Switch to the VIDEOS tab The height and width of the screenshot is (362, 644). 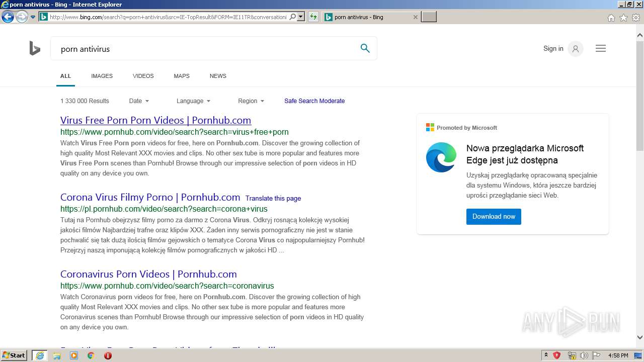[x=143, y=76]
